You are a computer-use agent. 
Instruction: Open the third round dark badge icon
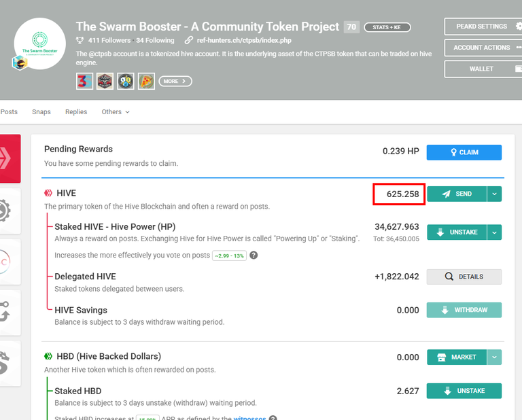tap(126, 81)
